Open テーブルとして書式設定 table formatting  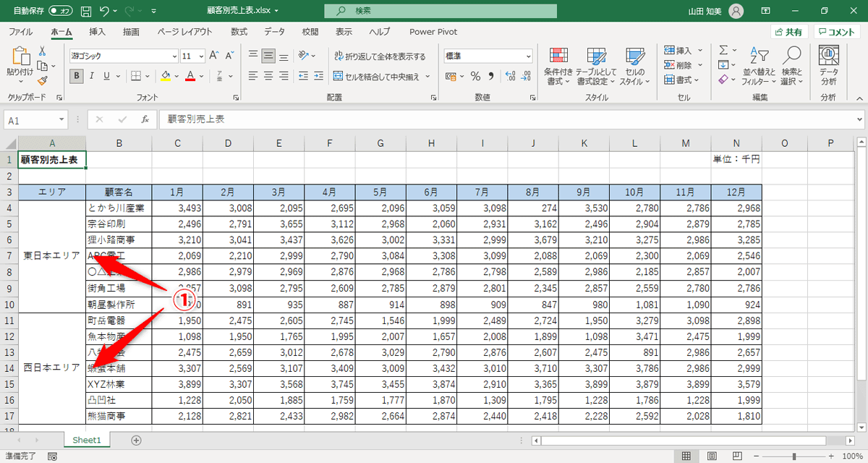[597, 67]
